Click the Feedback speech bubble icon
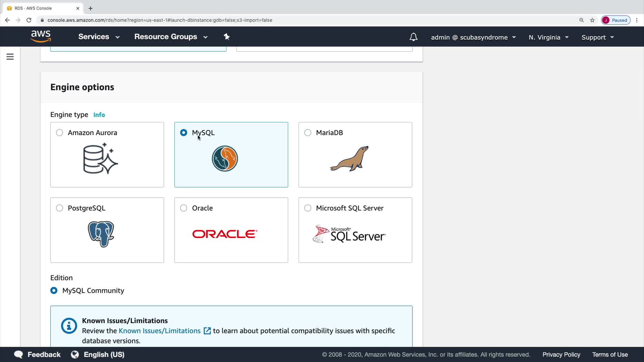 coord(19,354)
